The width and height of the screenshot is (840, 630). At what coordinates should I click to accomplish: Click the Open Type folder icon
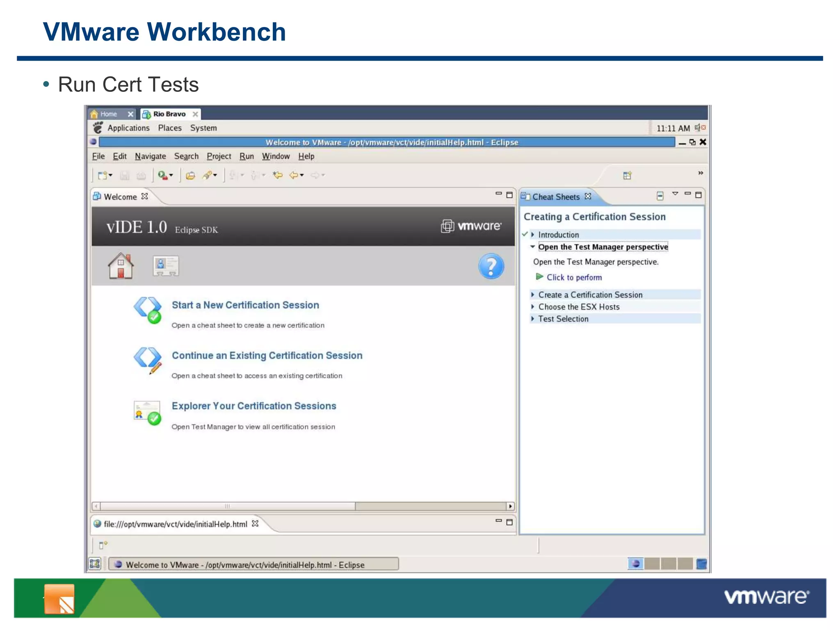click(190, 176)
